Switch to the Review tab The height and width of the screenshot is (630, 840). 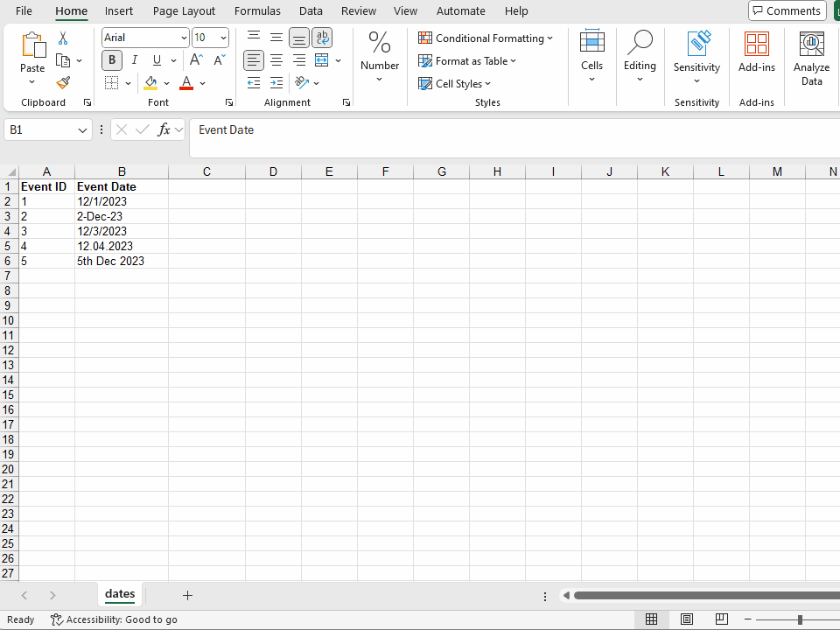pyautogui.click(x=359, y=10)
